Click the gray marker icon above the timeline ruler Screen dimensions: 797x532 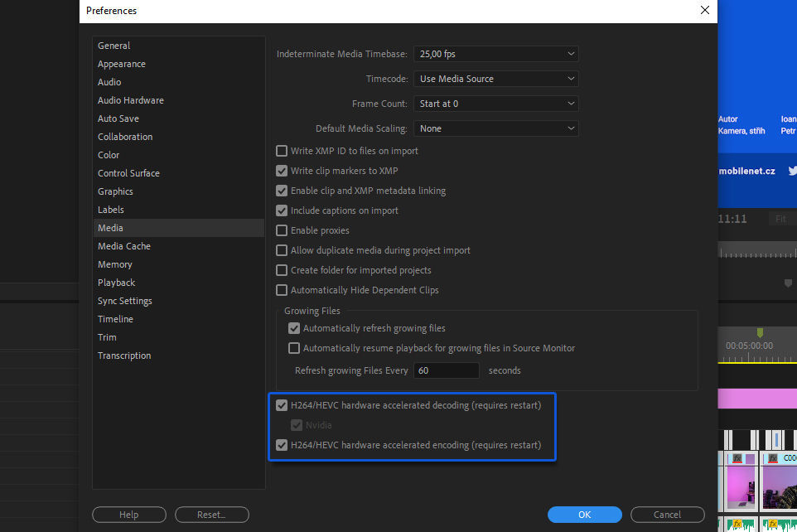787,283
